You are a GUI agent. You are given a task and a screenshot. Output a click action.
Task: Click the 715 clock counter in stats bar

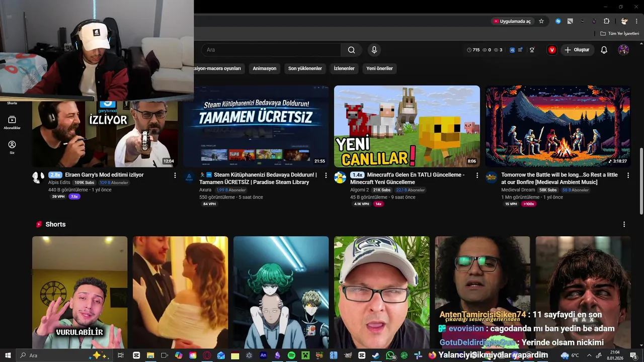(x=473, y=50)
